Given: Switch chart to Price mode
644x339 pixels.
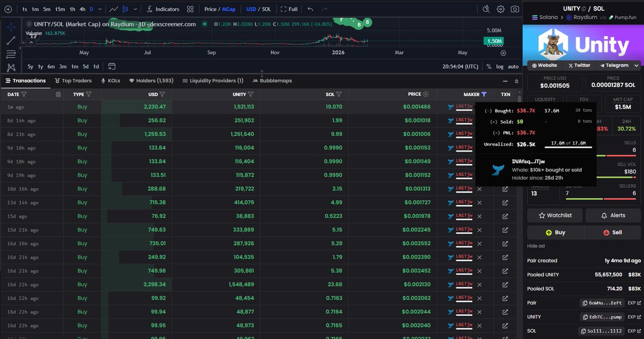Looking at the screenshot, I should pos(210,9).
